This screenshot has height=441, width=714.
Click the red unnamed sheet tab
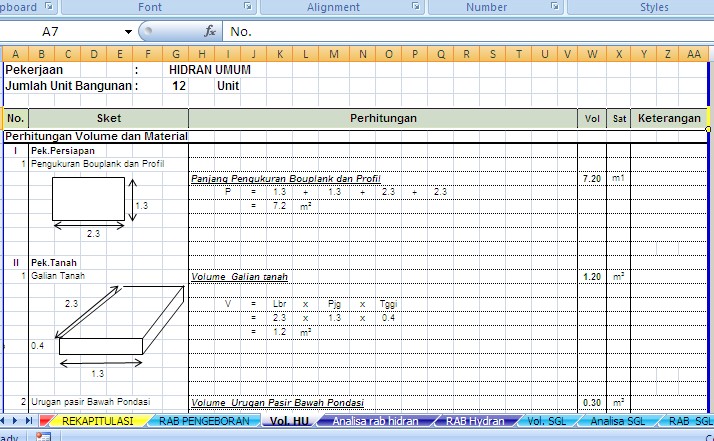(x=45, y=421)
